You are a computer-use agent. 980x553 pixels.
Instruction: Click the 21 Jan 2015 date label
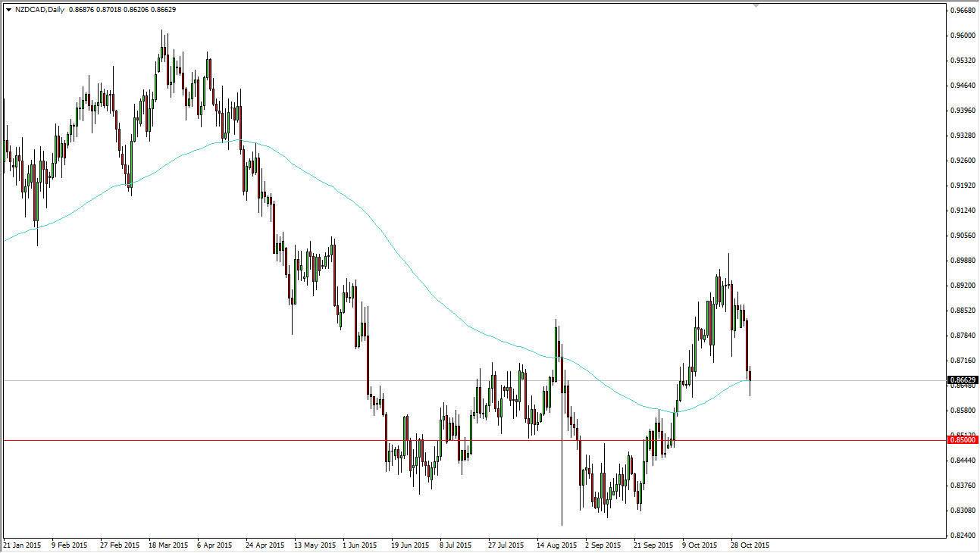[x=23, y=545]
